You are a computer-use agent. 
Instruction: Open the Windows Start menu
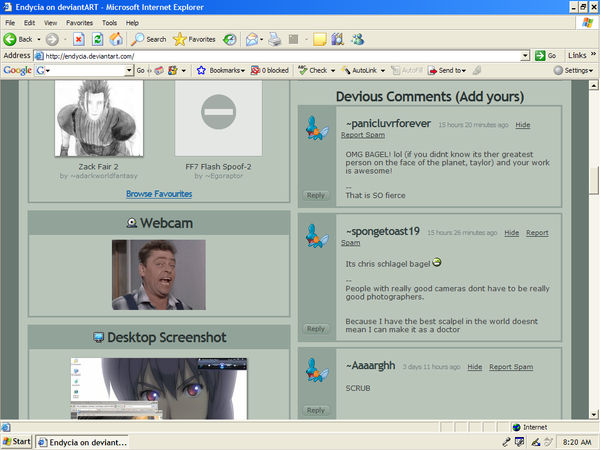17,442
